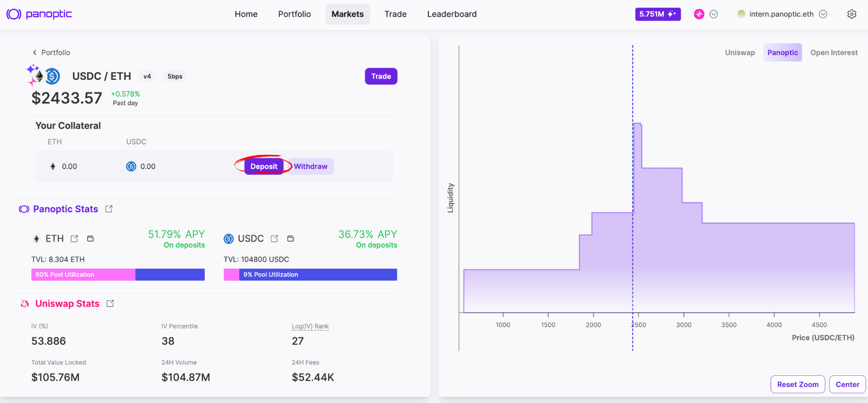
Task: Click the 36.73% APY value
Action: point(367,234)
